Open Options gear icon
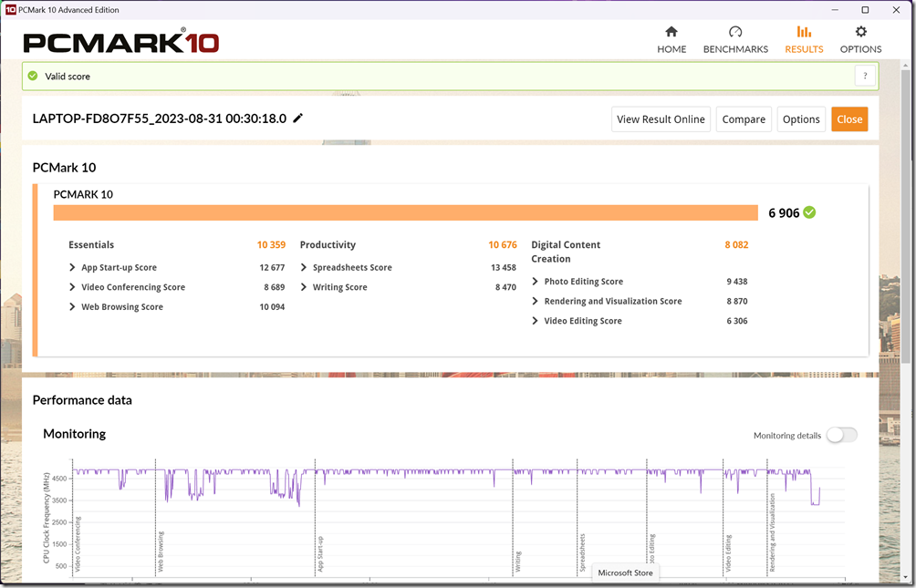This screenshot has width=916, height=588. click(x=860, y=33)
